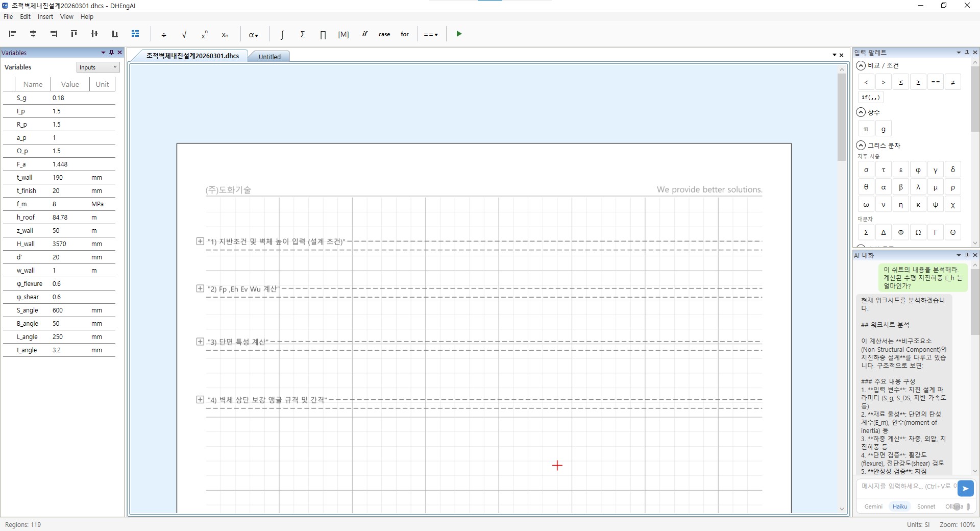Image resolution: width=980 pixels, height=531 pixels.
Task: Click the align left edges icon
Action: [x=13, y=34]
